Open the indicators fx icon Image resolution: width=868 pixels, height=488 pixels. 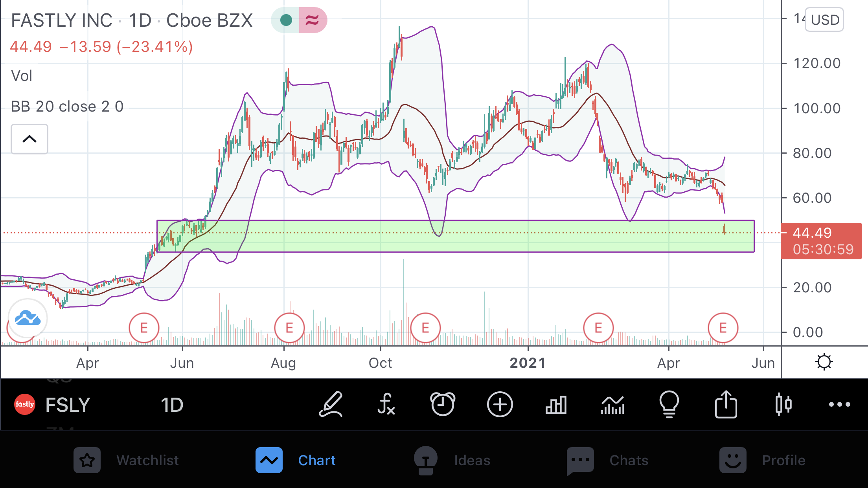(386, 404)
